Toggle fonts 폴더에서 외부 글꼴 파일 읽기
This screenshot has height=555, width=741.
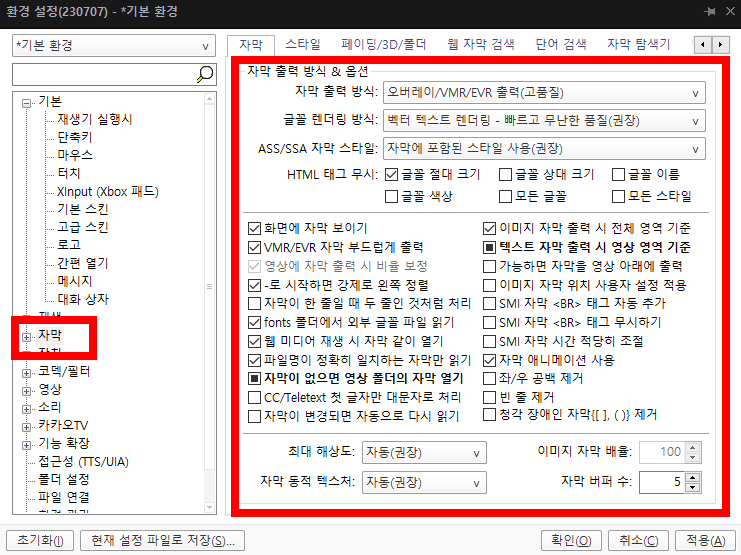pyautogui.click(x=254, y=322)
